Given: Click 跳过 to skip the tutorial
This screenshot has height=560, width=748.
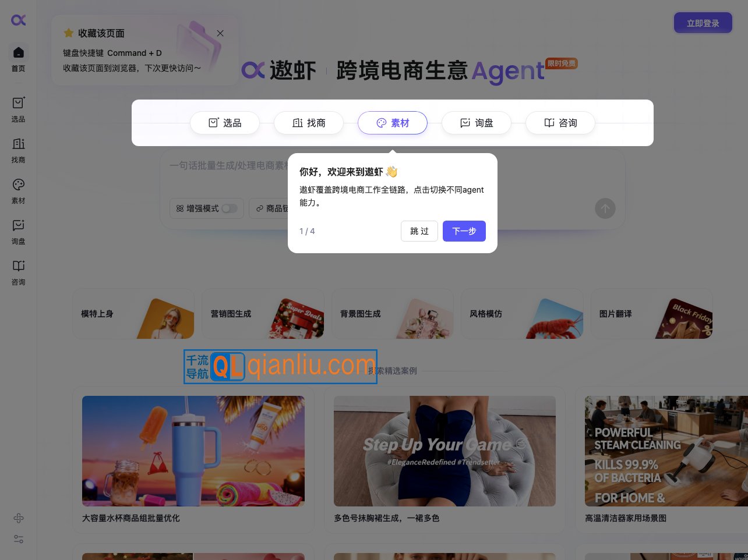Looking at the screenshot, I should click(419, 231).
